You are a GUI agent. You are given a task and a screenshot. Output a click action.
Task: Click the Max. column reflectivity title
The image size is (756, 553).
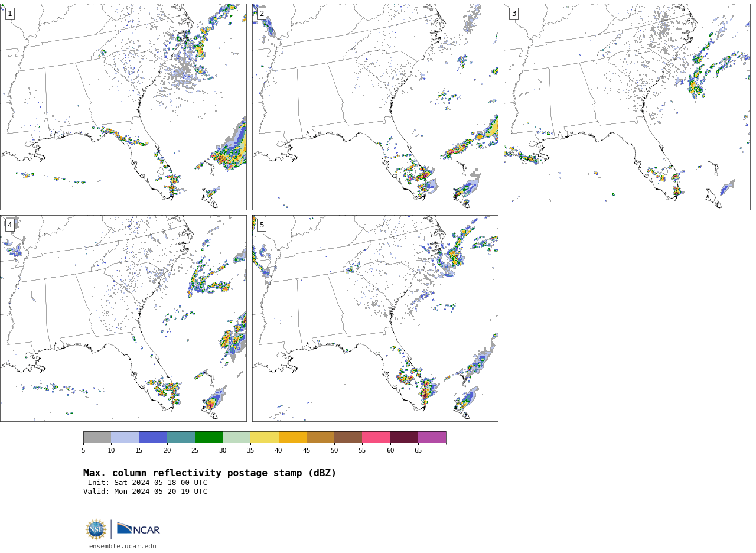point(210,473)
